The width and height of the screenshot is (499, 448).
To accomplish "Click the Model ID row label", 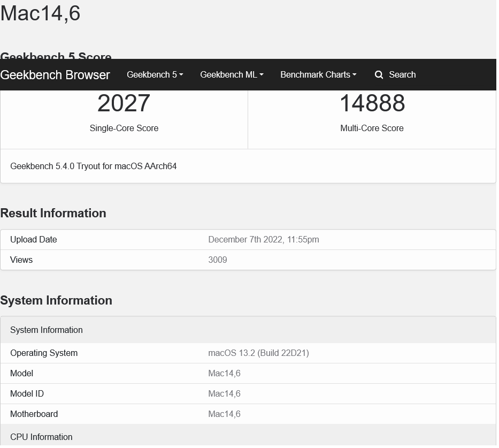I will (27, 394).
